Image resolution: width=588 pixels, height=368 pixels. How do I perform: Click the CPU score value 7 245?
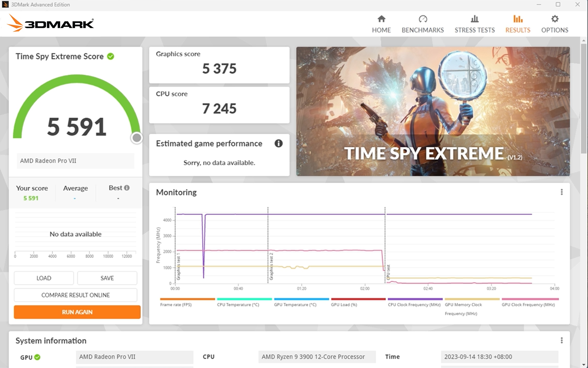[219, 108]
